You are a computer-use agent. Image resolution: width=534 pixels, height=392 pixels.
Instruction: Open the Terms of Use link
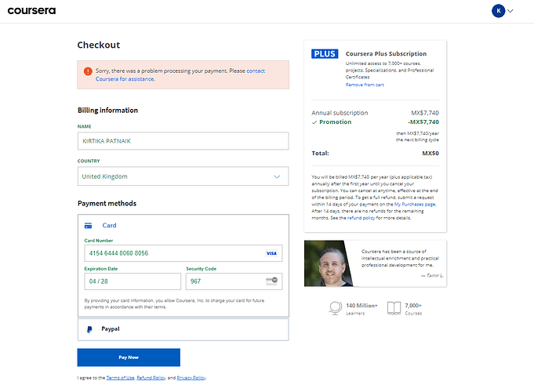[x=120, y=378]
